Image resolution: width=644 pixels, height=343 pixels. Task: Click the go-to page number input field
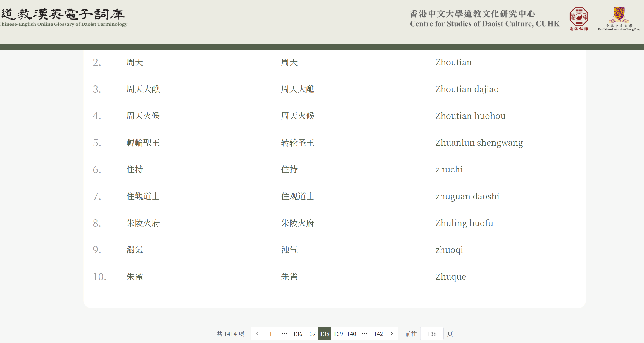click(432, 334)
